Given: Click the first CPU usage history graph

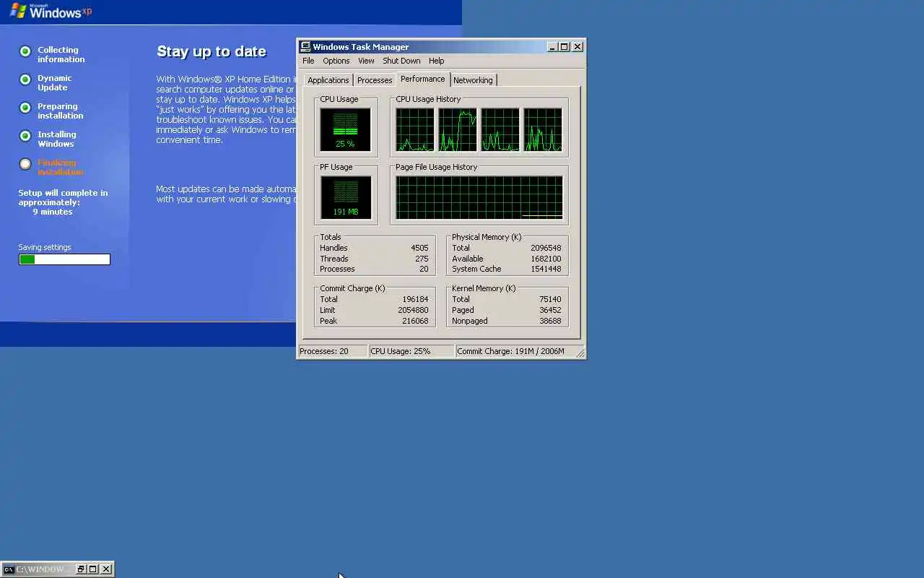Looking at the screenshot, I should 414,130.
